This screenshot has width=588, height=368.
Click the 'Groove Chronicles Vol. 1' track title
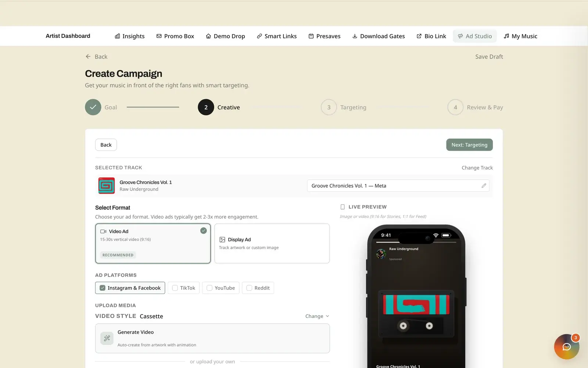coord(146,182)
